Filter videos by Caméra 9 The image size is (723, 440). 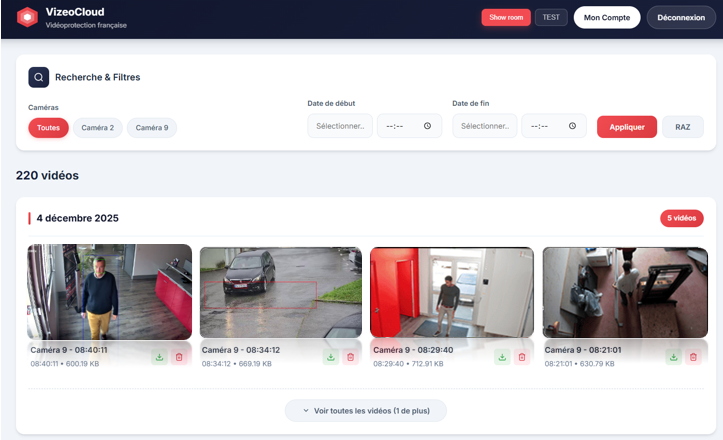click(152, 128)
